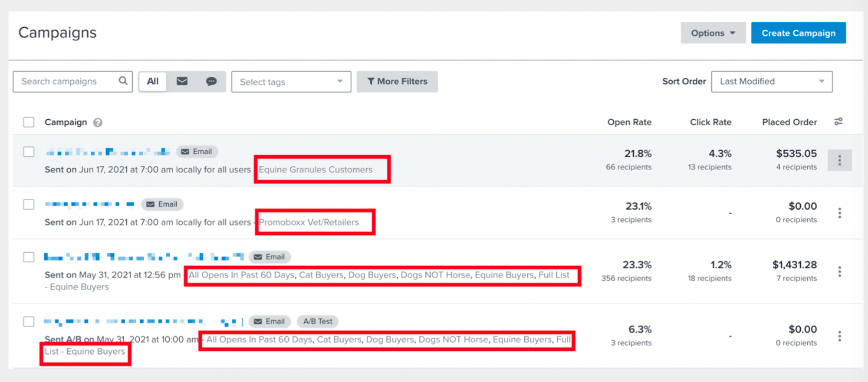Open three-dot menu for A/B Test campaign
The width and height of the screenshot is (868, 382).
(x=839, y=336)
